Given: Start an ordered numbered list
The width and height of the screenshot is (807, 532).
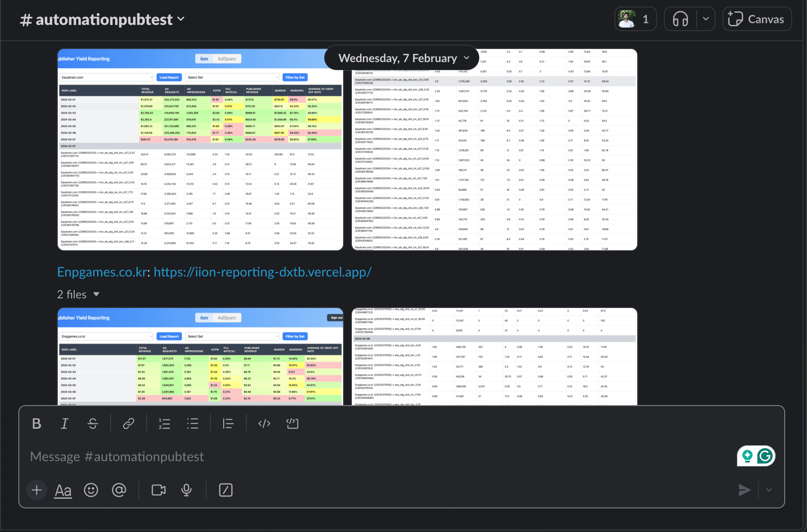Looking at the screenshot, I should pyautogui.click(x=165, y=423).
